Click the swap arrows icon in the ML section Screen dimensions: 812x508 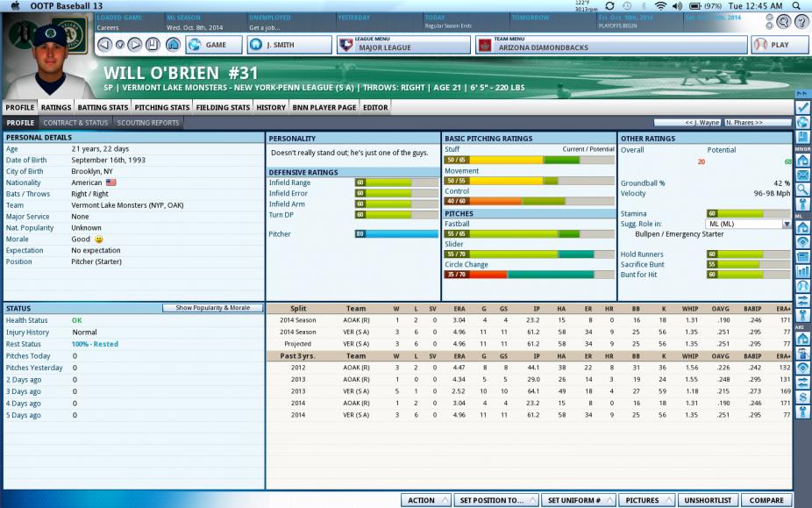[802, 301]
